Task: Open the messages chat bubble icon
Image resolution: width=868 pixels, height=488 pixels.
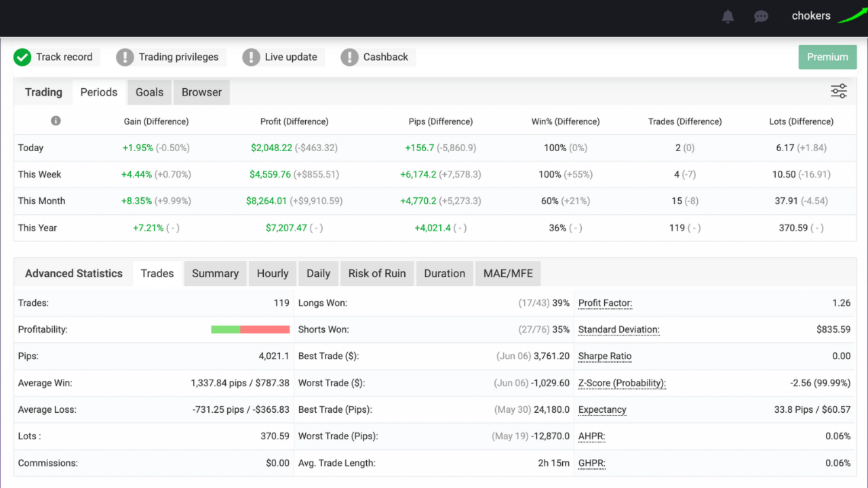Action: coord(761,16)
